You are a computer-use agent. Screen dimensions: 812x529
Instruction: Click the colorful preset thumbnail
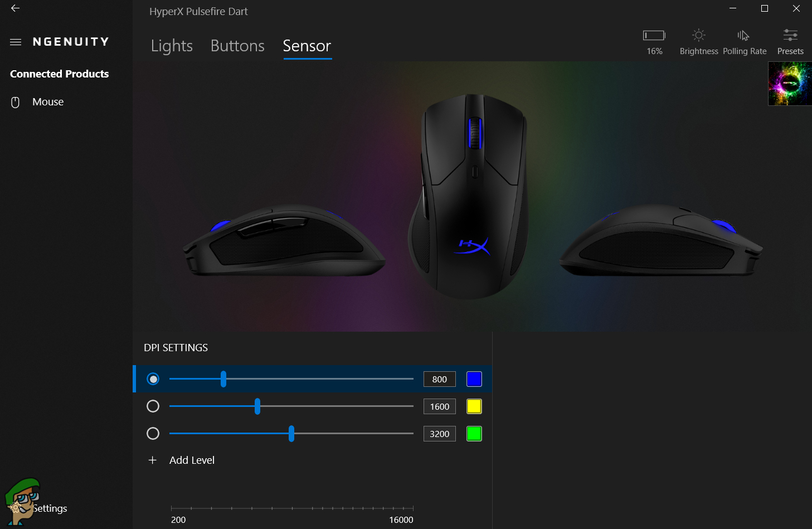(x=790, y=84)
